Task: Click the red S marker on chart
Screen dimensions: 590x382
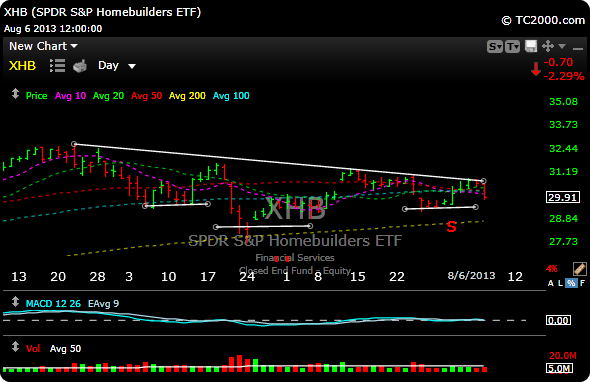Action: click(452, 227)
